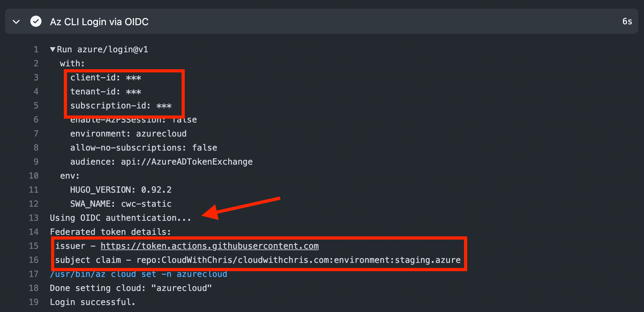The image size is (644, 312).
Task: Click line number 19 beside Login successful
Action: click(34, 302)
